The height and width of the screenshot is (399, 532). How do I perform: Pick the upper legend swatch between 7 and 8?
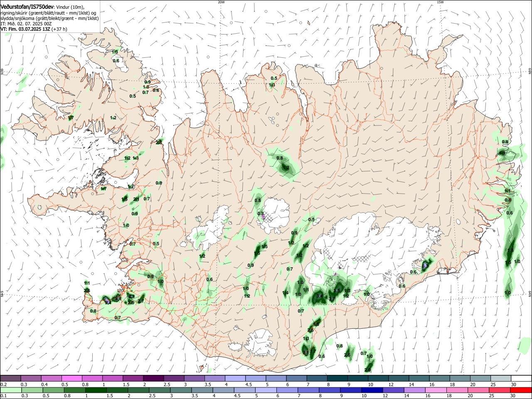click(x=316, y=378)
